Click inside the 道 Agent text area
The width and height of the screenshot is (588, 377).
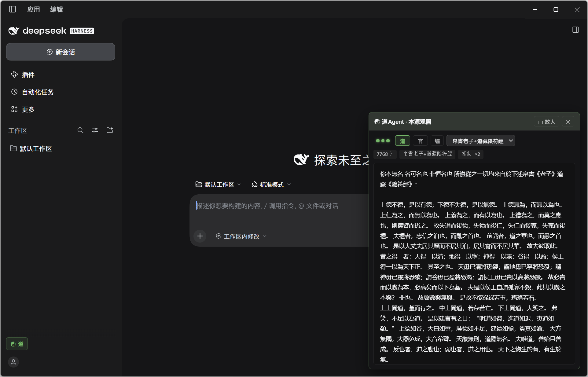click(474, 263)
